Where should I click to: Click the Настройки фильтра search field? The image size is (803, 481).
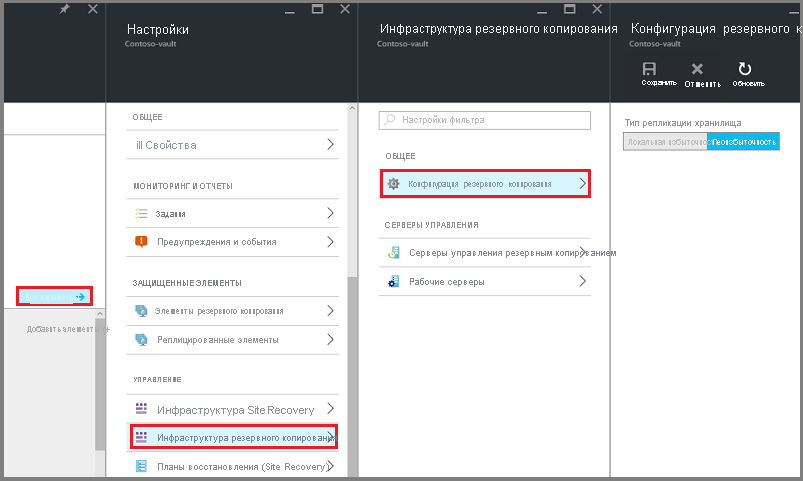point(484,120)
